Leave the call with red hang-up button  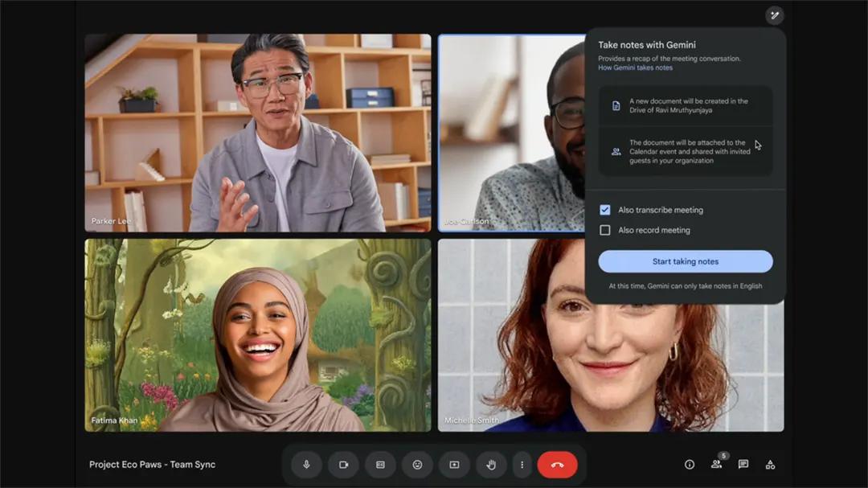pyautogui.click(x=558, y=465)
